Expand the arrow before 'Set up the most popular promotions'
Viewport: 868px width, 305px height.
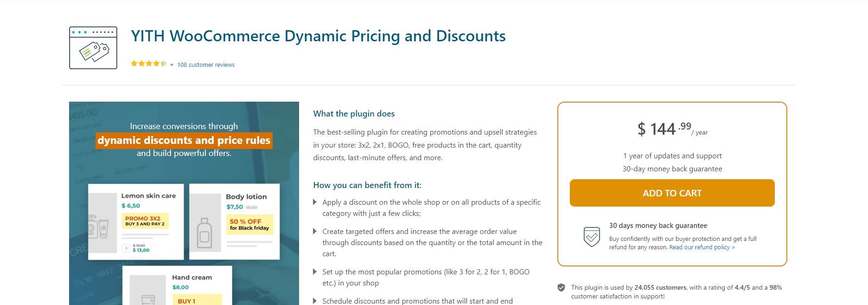click(x=315, y=272)
